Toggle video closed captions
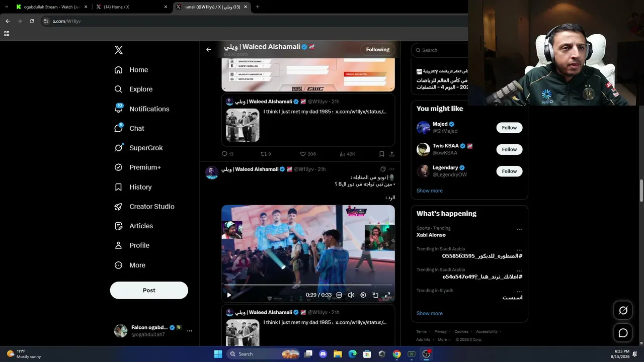644x362 pixels. (339, 295)
